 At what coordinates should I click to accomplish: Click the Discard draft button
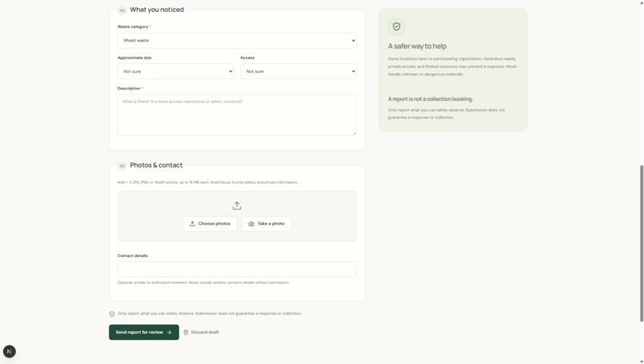point(201,332)
